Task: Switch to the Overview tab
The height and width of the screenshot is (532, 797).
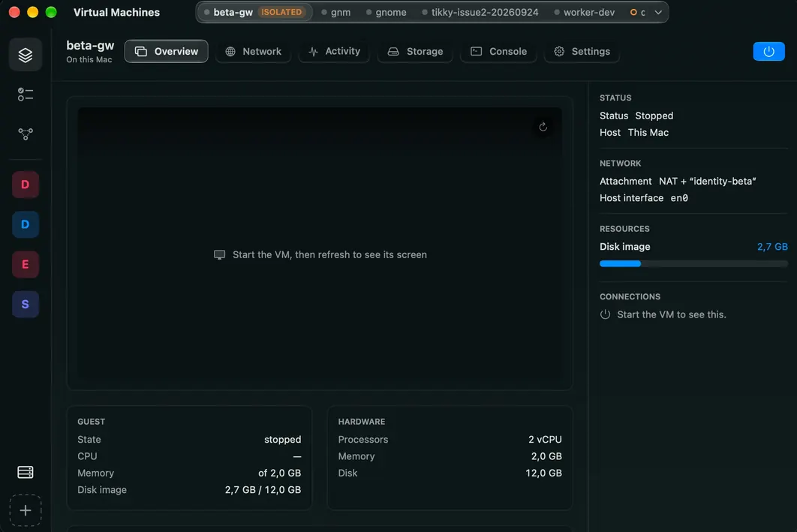Action: click(166, 51)
